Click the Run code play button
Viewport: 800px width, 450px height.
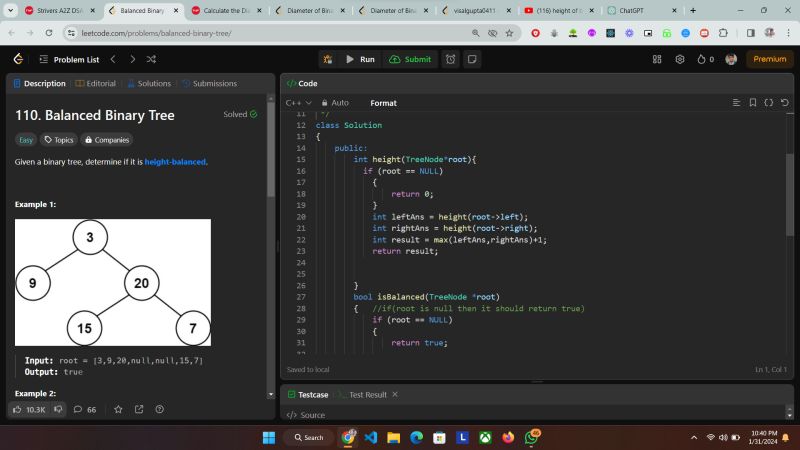point(359,59)
